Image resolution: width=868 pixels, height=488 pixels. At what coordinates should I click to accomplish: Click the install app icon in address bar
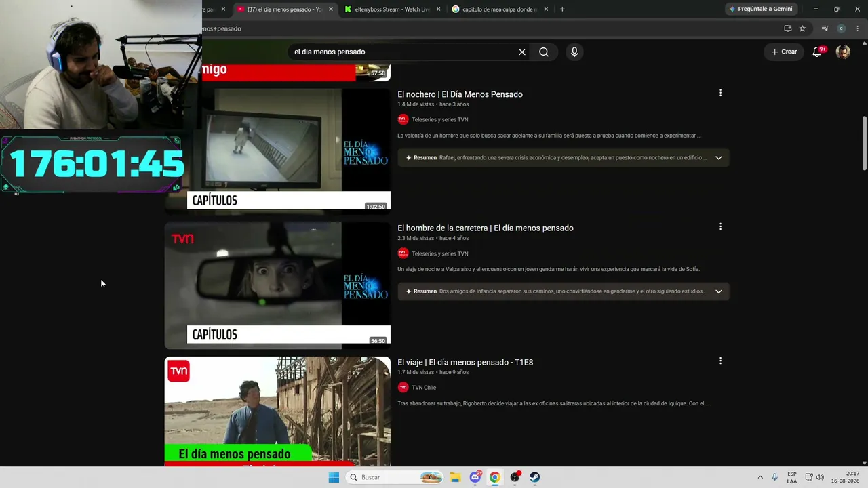[787, 28]
